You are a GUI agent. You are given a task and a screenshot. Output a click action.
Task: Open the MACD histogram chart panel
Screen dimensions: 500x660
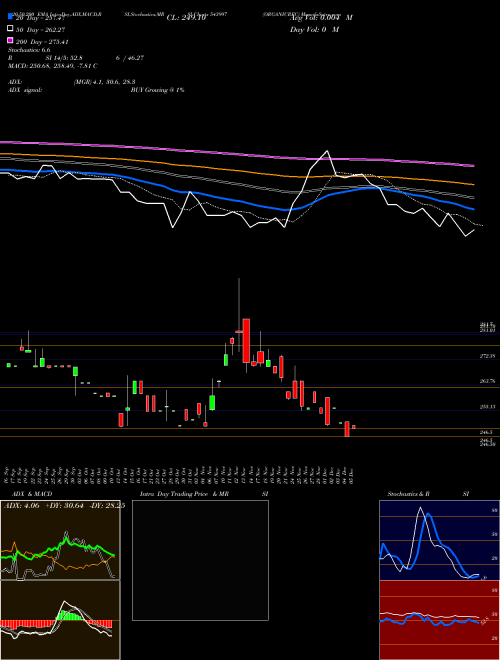(x=60, y=620)
